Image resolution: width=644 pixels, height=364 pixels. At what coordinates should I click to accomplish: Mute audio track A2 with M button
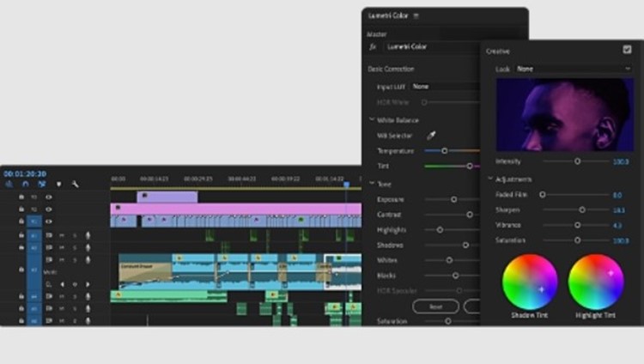tap(62, 248)
